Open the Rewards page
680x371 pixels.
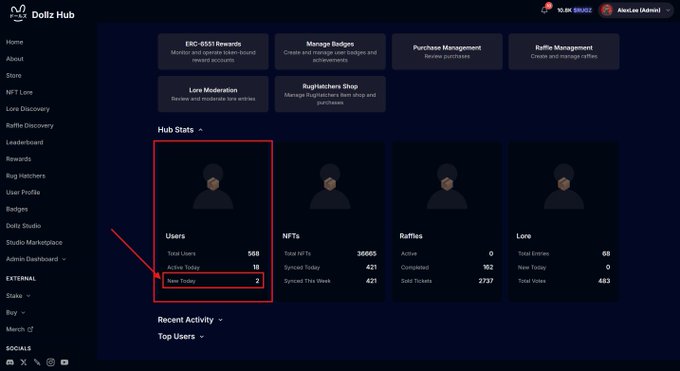(18, 159)
